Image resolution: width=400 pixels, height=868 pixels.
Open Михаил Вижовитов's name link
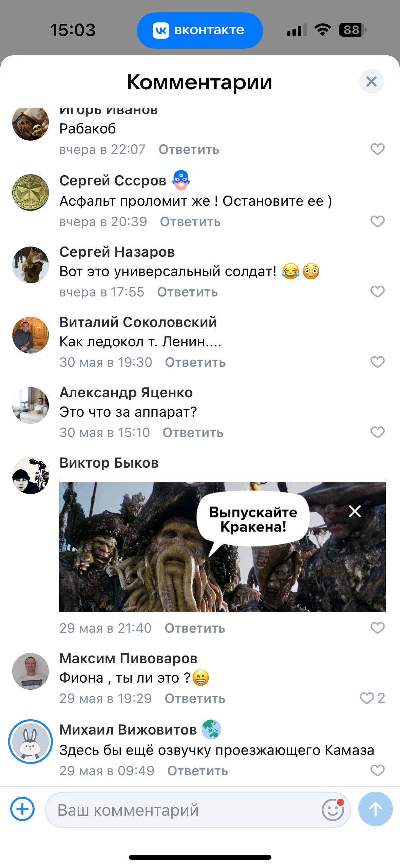pos(128,729)
